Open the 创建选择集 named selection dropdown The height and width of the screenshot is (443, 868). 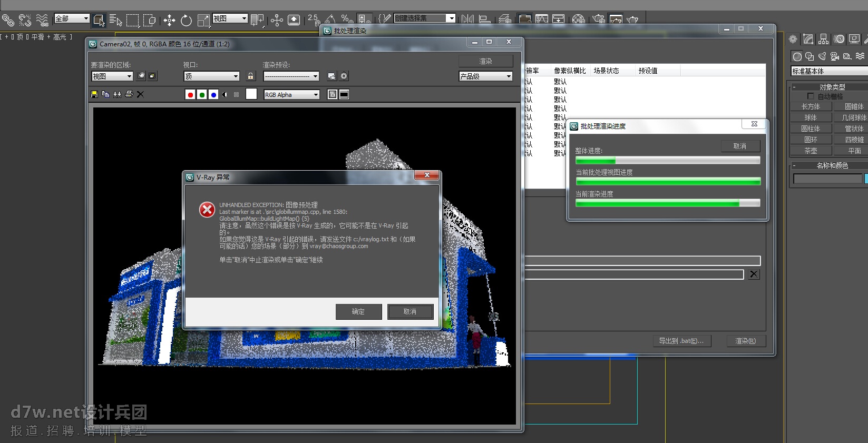point(425,18)
